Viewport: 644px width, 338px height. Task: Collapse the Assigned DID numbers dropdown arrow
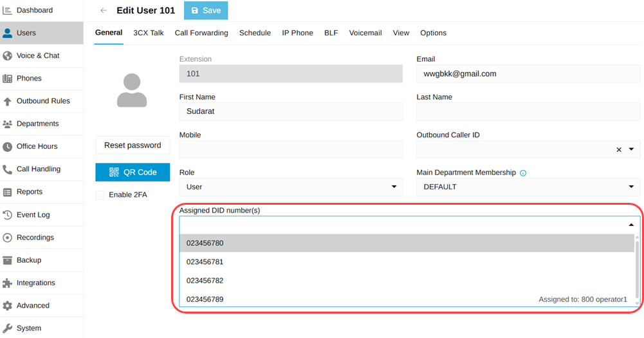(631, 225)
